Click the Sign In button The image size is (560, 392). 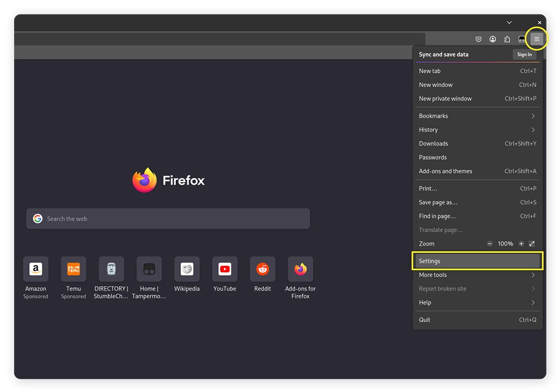coord(524,54)
